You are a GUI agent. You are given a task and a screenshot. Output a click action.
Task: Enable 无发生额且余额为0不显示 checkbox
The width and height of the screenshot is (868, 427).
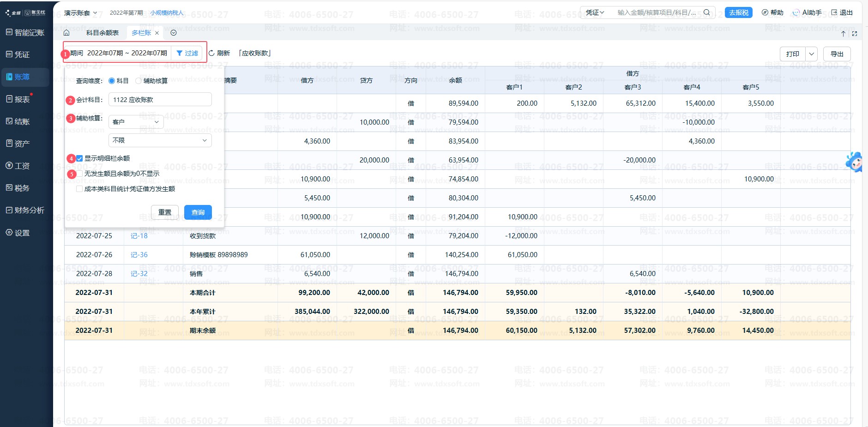coord(79,174)
